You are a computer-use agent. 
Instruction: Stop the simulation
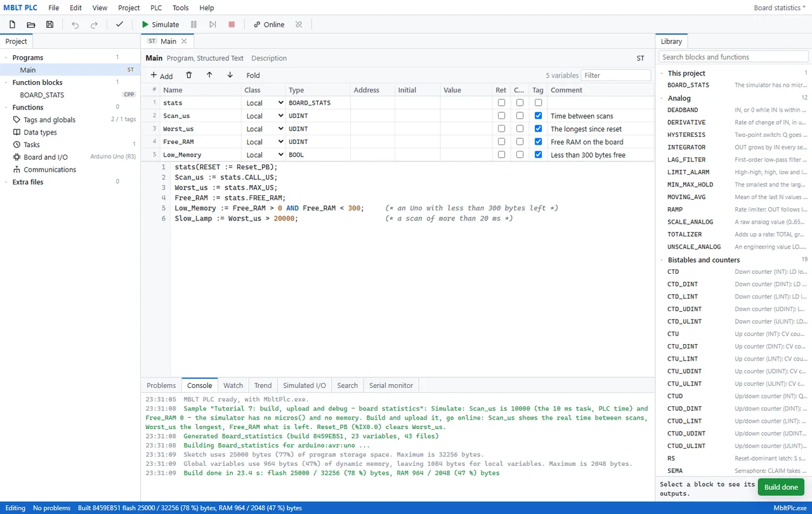232,24
